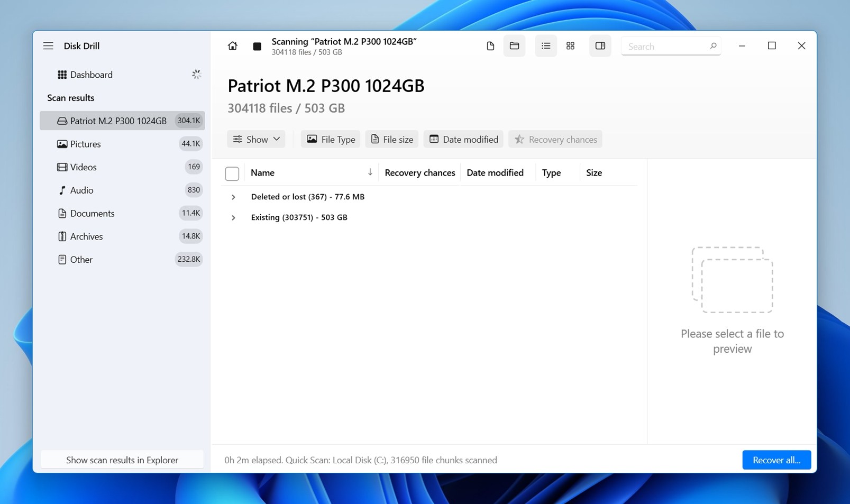Close the Disk Drill window

coord(801,46)
